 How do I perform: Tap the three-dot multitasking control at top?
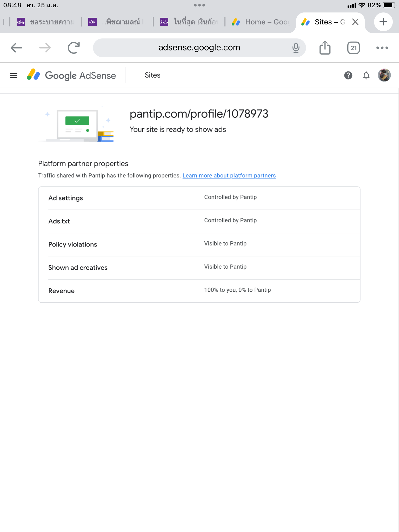pyautogui.click(x=199, y=5)
